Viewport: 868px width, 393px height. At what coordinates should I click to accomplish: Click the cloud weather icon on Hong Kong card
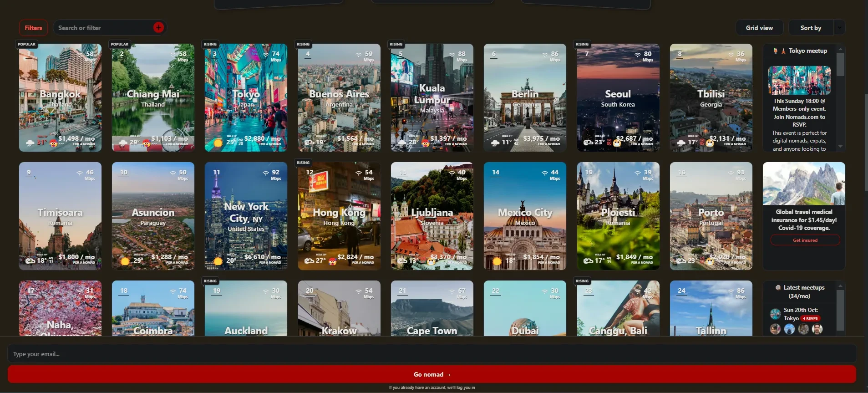point(309,261)
